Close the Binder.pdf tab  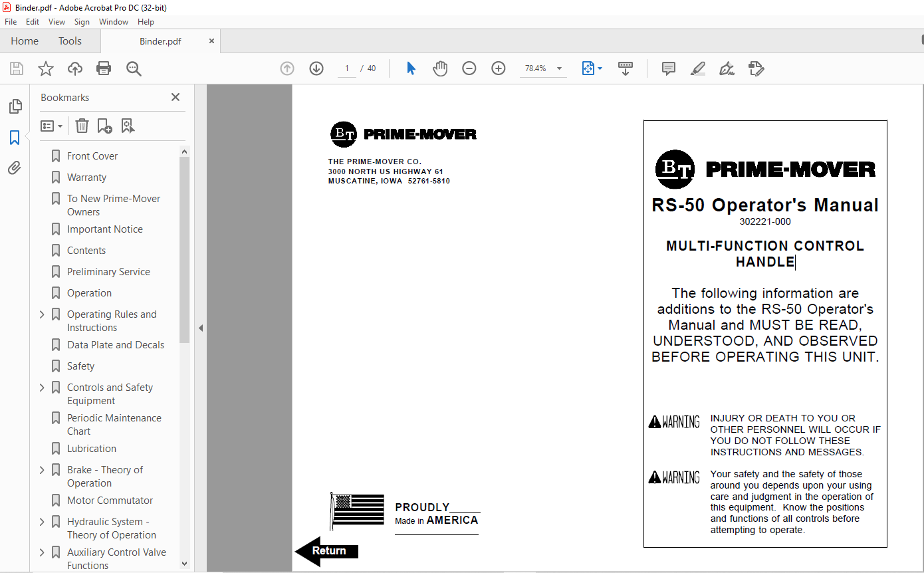211,41
